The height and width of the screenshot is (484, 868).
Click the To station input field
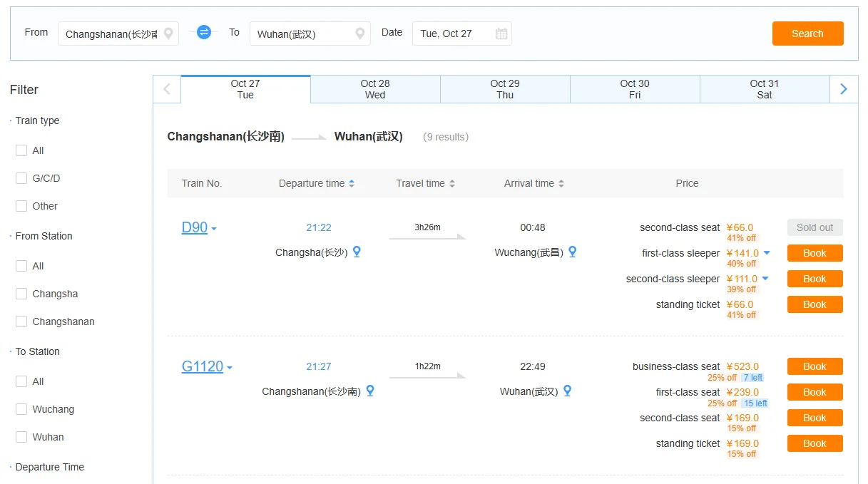[x=310, y=34]
